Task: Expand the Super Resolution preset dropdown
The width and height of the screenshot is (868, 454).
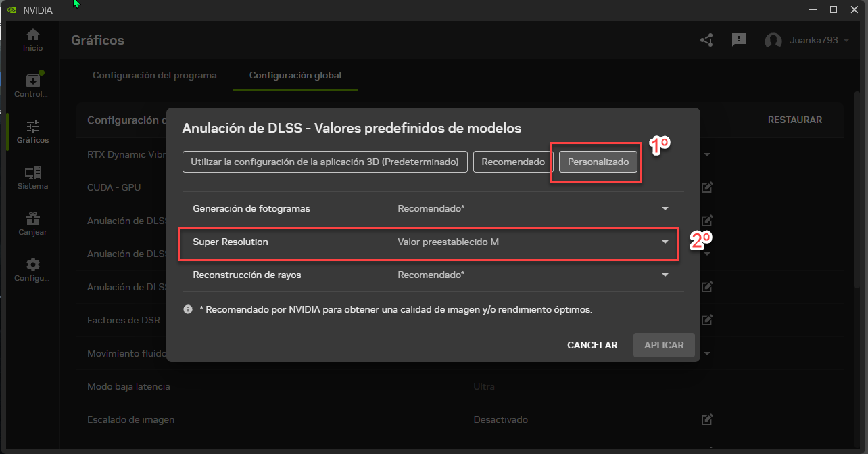Action: pyautogui.click(x=665, y=242)
